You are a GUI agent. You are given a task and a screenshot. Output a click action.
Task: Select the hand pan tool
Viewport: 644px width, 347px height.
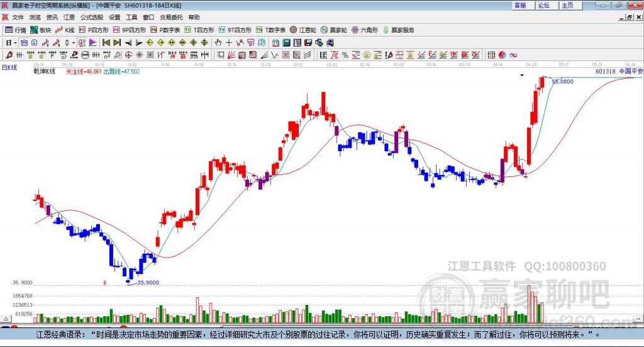pos(218,43)
